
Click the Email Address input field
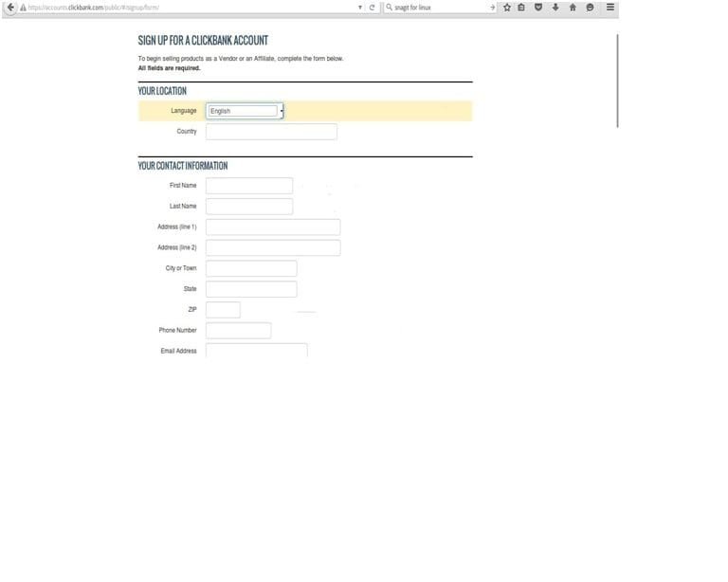point(257,350)
